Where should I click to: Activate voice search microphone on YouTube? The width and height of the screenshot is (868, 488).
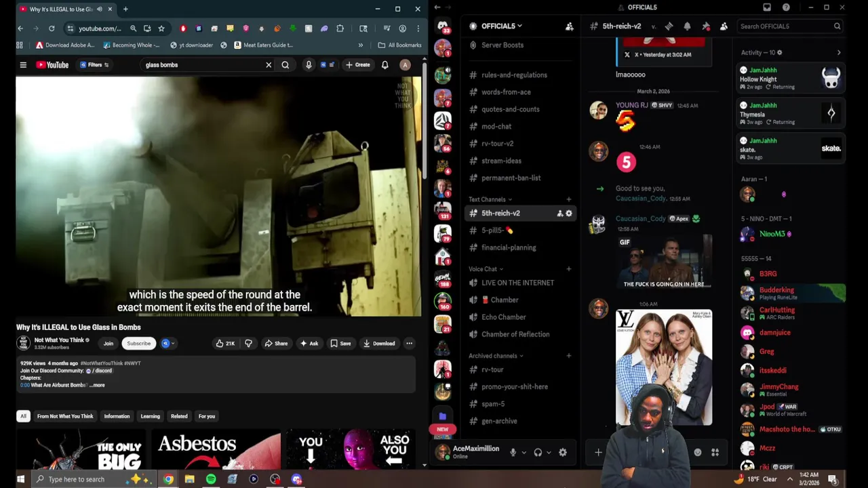click(x=309, y=65)
